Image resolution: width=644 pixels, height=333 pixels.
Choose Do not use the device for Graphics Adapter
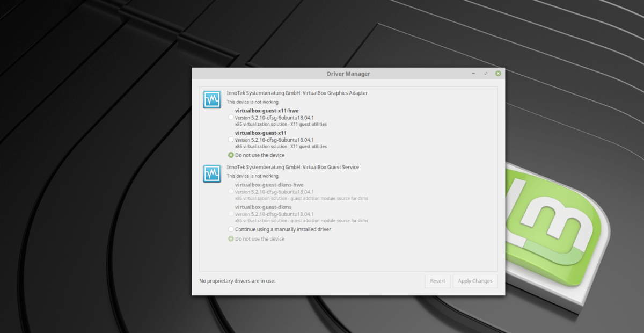tap(231, 155)
